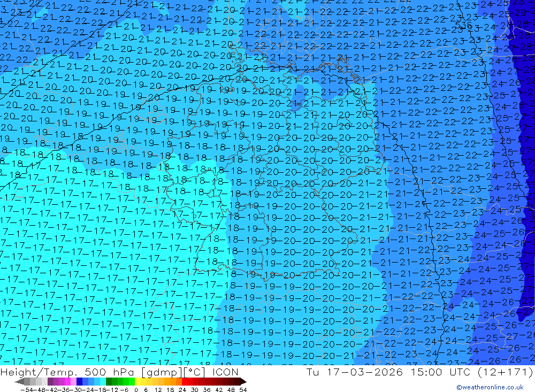Open the weatheronline.co.uk watermark link
Screen dimensions: 535x392
pos(493,387)
